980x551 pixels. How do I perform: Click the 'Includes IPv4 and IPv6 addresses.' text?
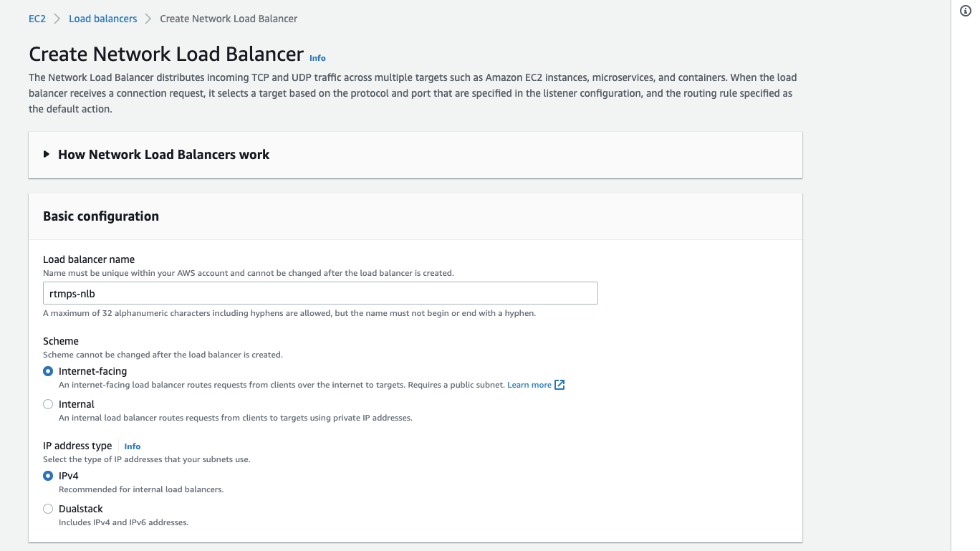pos(123,522)
